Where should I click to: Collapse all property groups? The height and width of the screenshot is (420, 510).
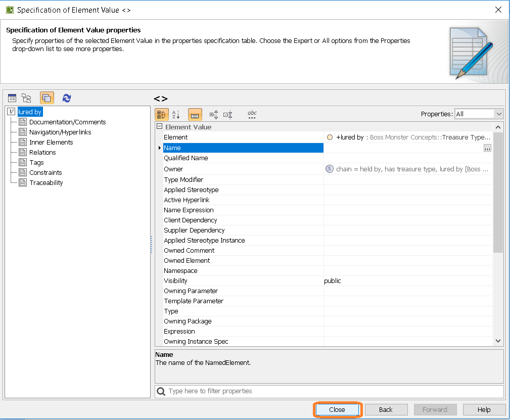point(228,115)
